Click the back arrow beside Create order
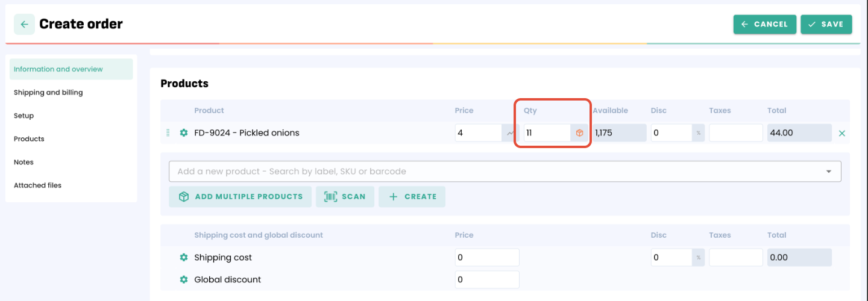The height and width of the screenshot is (301, 868). pos(24,25)
